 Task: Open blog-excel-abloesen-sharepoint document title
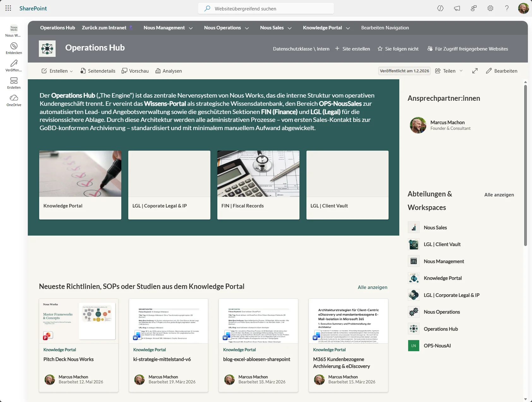(x=257, y=359)
